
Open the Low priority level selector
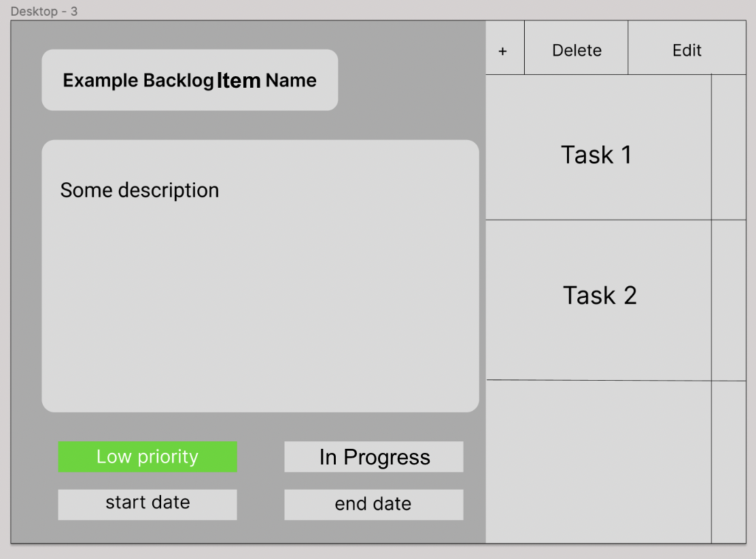pos(148,457)
